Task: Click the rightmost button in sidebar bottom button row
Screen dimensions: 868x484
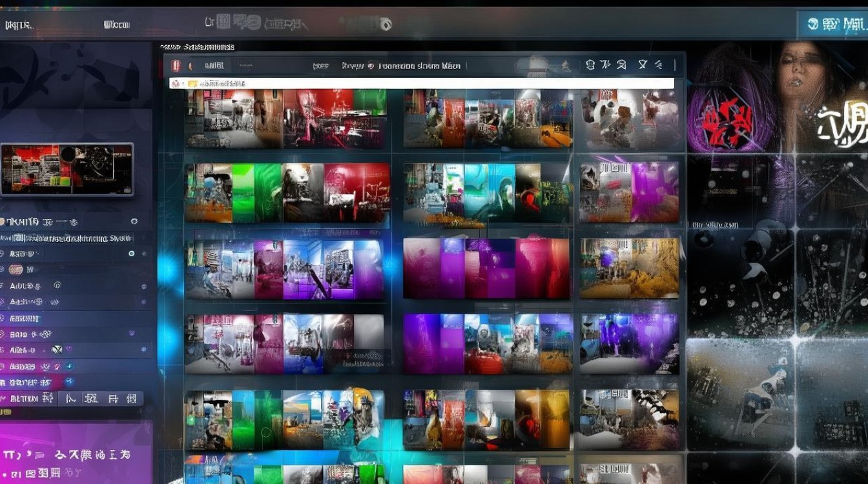Action: point(131,399)
